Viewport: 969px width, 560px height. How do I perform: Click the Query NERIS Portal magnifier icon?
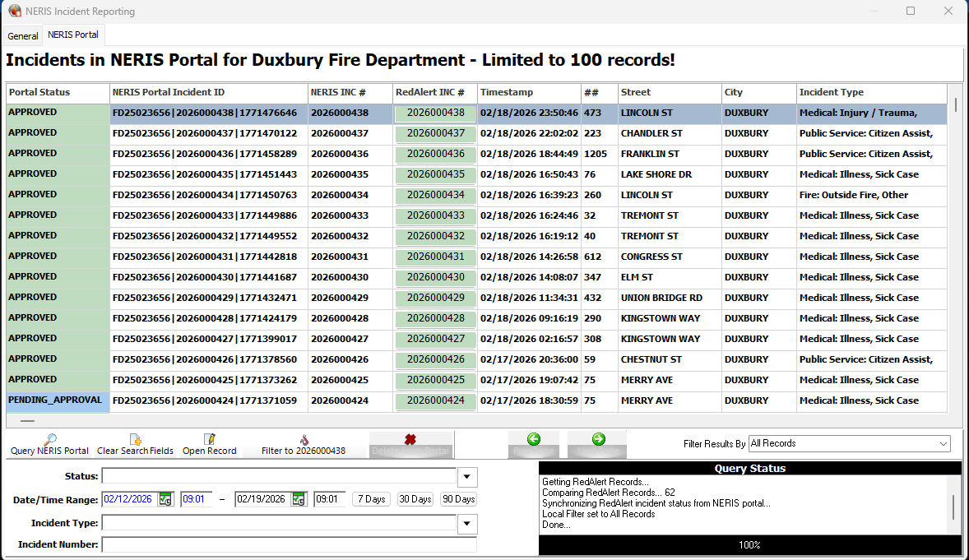(x=50, y=439)
